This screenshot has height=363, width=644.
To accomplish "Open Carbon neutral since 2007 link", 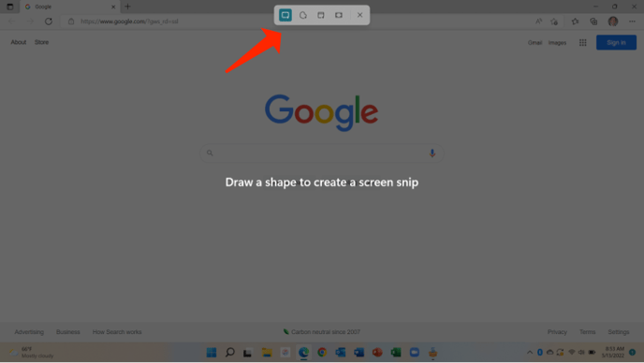I will (322, 332).
